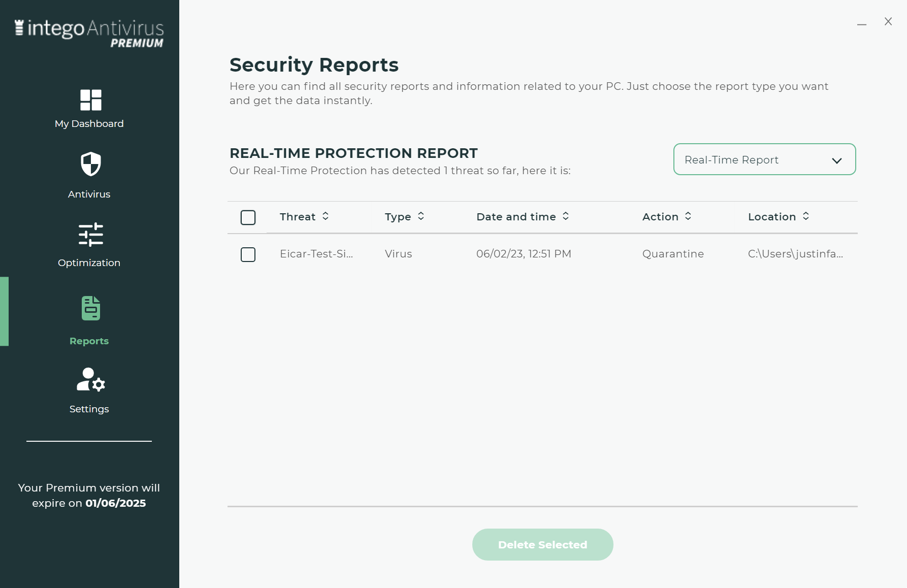The image size is (907, 588).
Task: Toggle the select-all checkbox in header
Action: tap(248, 217)
